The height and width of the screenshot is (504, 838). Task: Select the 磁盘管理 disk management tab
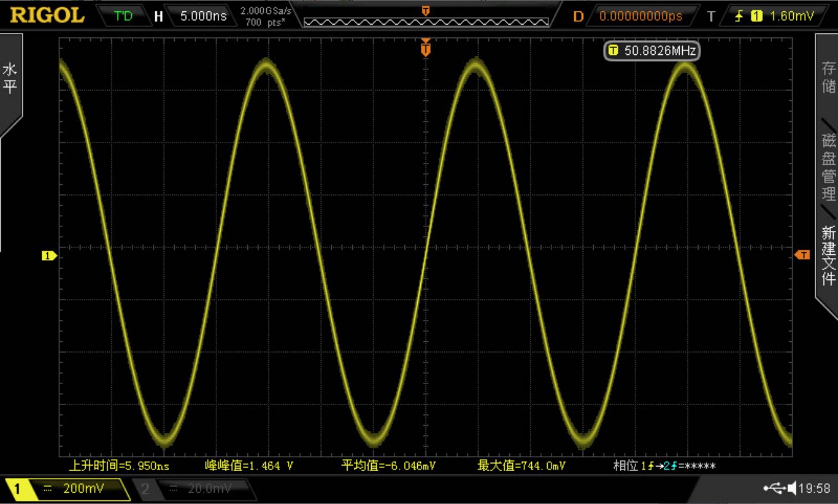(828, 167)
